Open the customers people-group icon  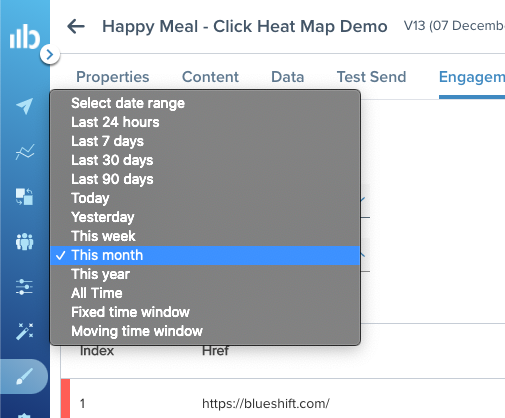[24, 241]
